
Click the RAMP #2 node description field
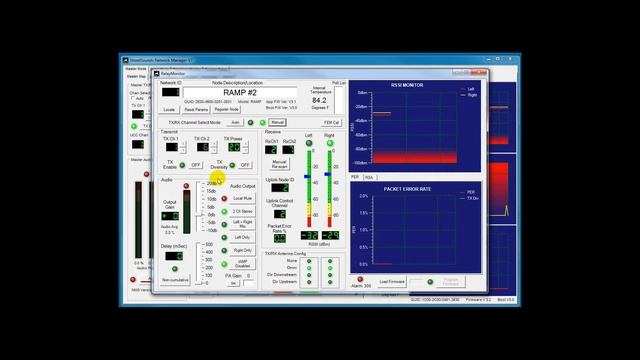(x=240, y=93)
